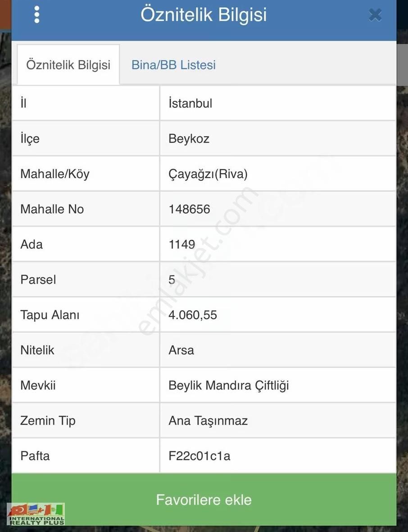
Task: Click the International Realty Plus logo
Action: coord(36,514)
